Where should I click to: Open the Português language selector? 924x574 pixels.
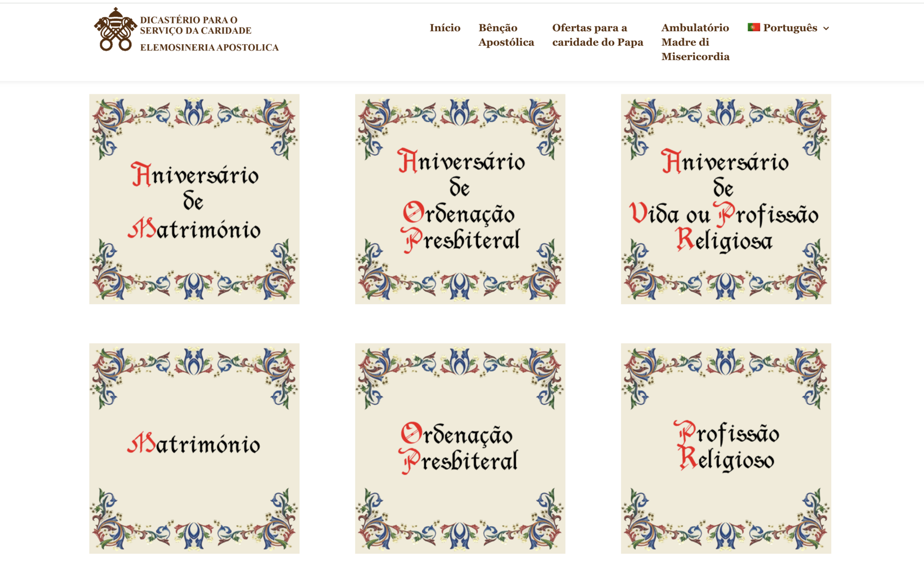coord(790,28)
